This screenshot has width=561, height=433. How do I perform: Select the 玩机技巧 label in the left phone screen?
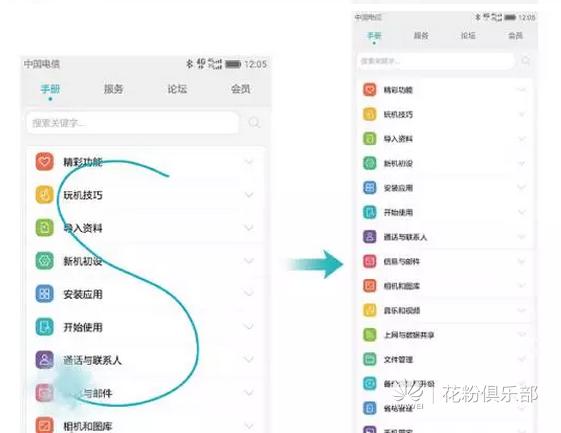pyautogui.click(x=83, y=195)
